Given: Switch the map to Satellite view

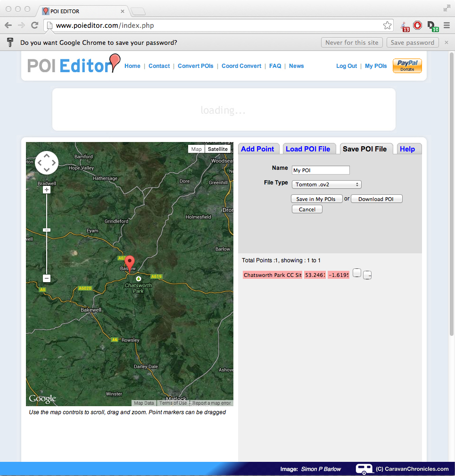Looking at the screenshot, I should click(217, 149).
